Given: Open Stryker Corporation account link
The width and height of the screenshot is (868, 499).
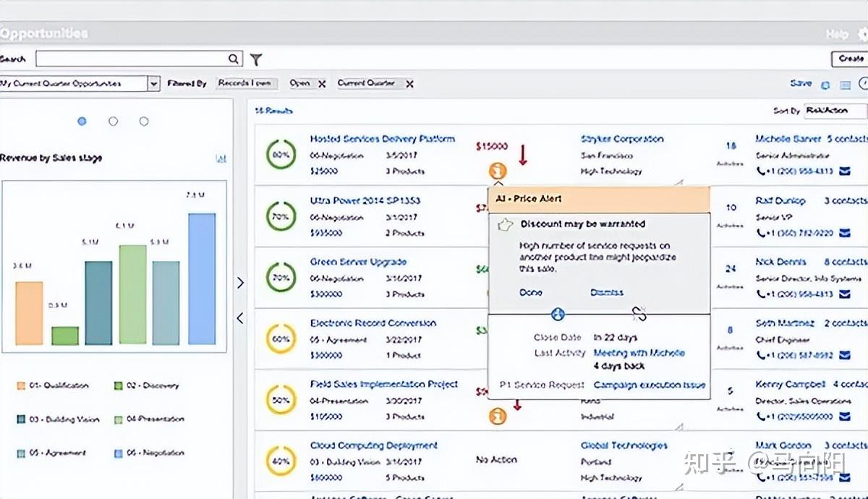Looking at the screenshot, I should (x=622, y=139).
